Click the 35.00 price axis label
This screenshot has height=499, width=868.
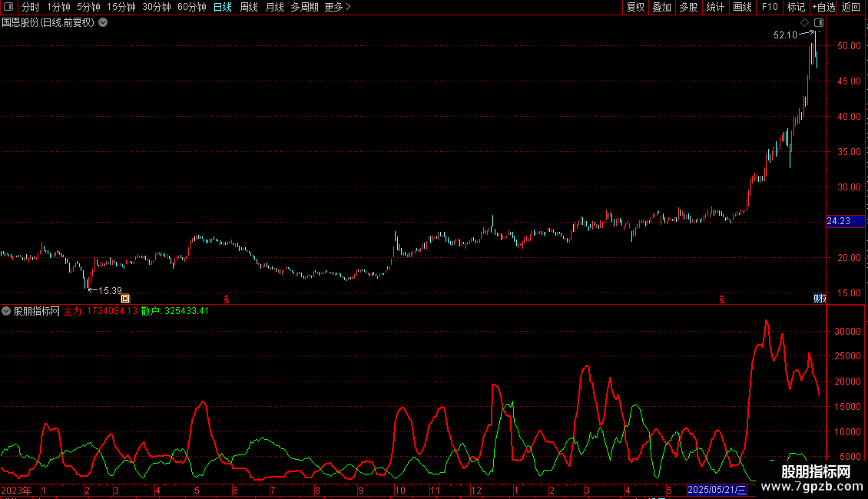(849, 152)
